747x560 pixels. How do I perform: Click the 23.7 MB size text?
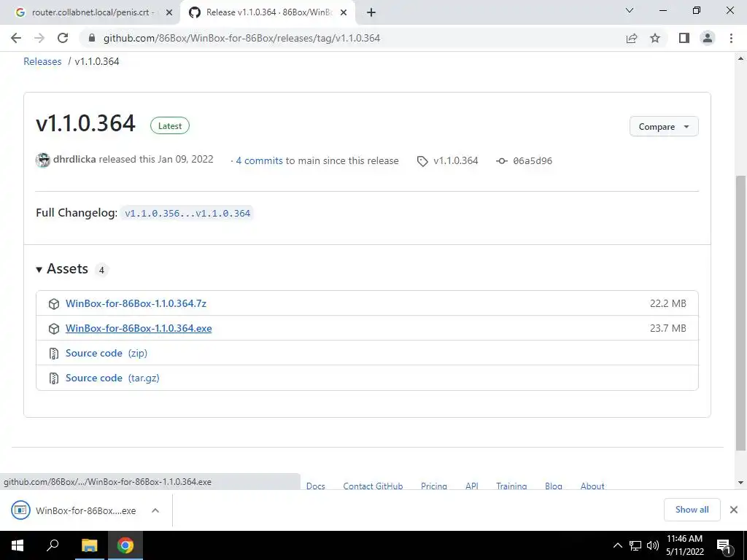tap(668, 328)
